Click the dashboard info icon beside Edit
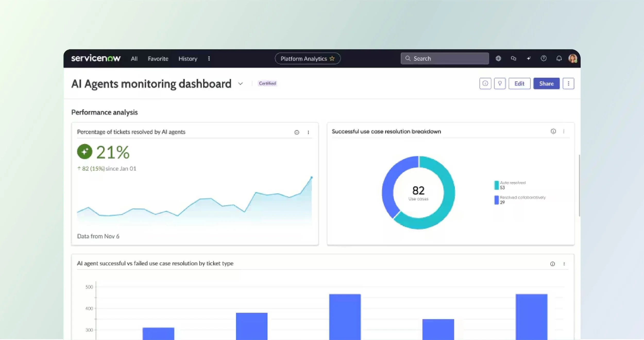Viewport: 644px width, 340px height. (x=485, y=83)
